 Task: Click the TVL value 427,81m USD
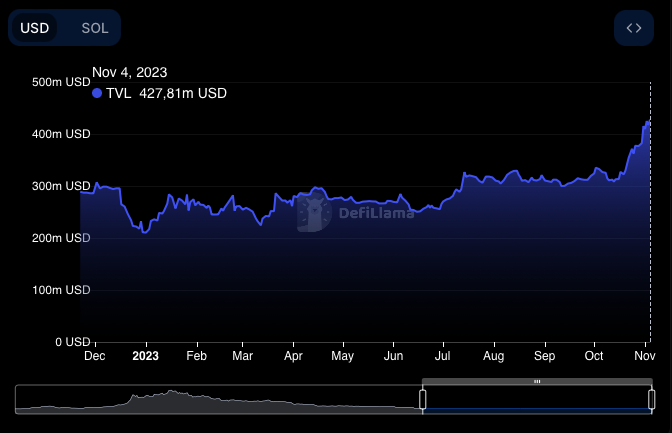(183, 93)
